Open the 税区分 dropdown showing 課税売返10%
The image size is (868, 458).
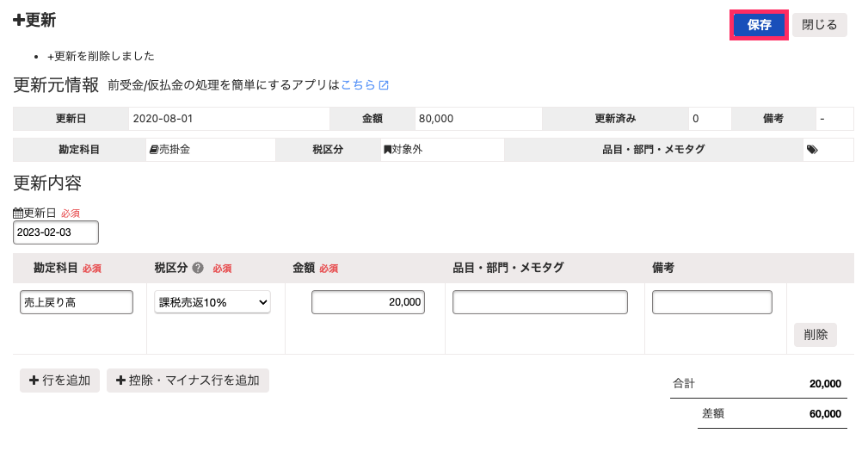point(212,302)
